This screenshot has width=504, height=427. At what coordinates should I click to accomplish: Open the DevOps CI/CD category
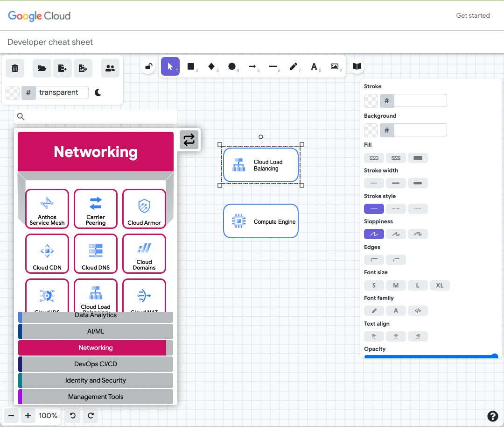tap(96, 364)
